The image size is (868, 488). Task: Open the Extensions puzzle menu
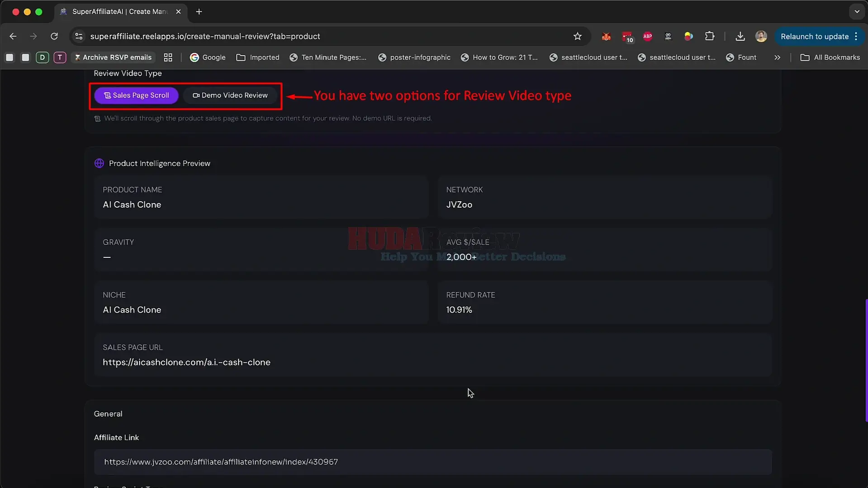pos(710,37)
